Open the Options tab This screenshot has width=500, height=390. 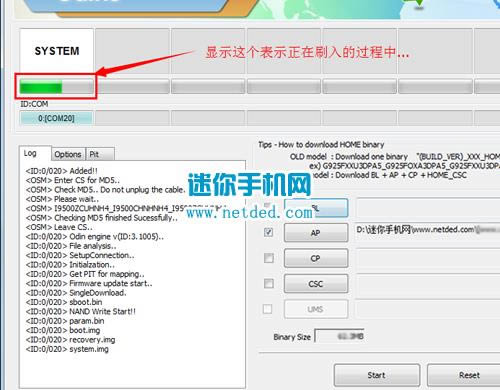68,154
